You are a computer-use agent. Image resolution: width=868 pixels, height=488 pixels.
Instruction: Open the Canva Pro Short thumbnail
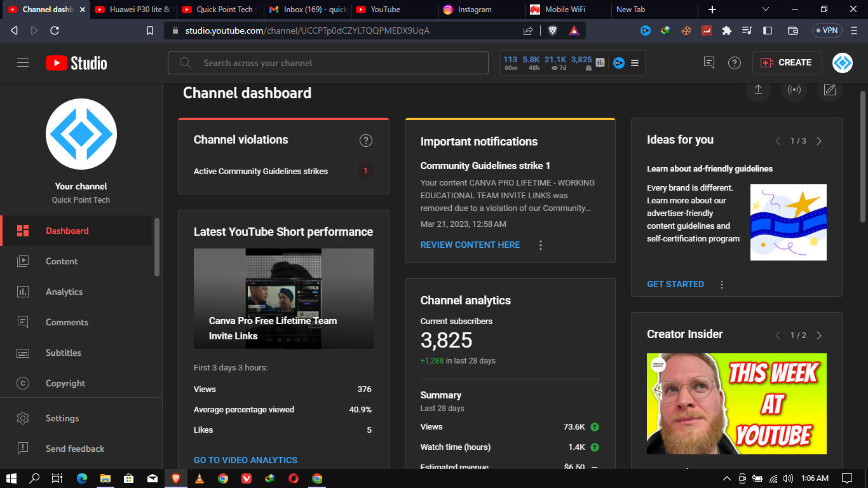click(283, 299)
